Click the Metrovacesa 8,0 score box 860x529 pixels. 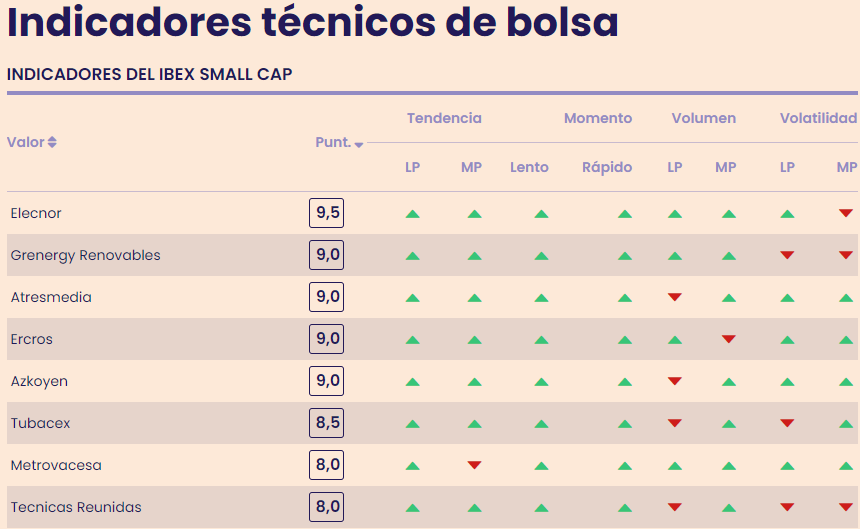326,465
